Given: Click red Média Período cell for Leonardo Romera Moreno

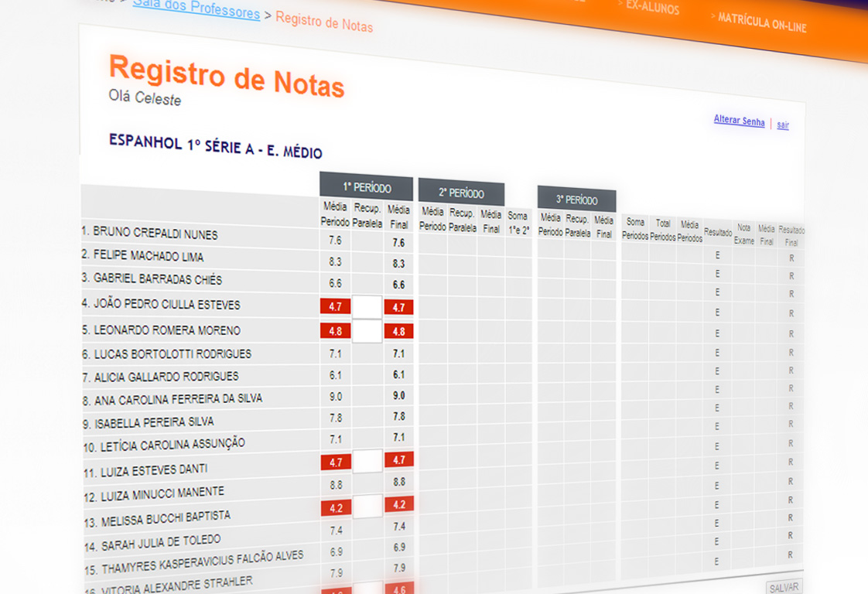Looking at the screenshot, I should 336,331.
